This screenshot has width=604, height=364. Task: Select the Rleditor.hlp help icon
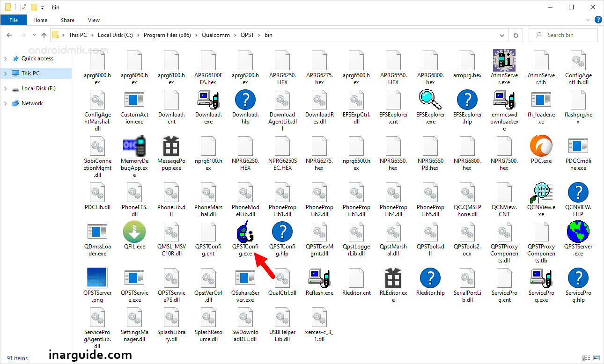430,278
